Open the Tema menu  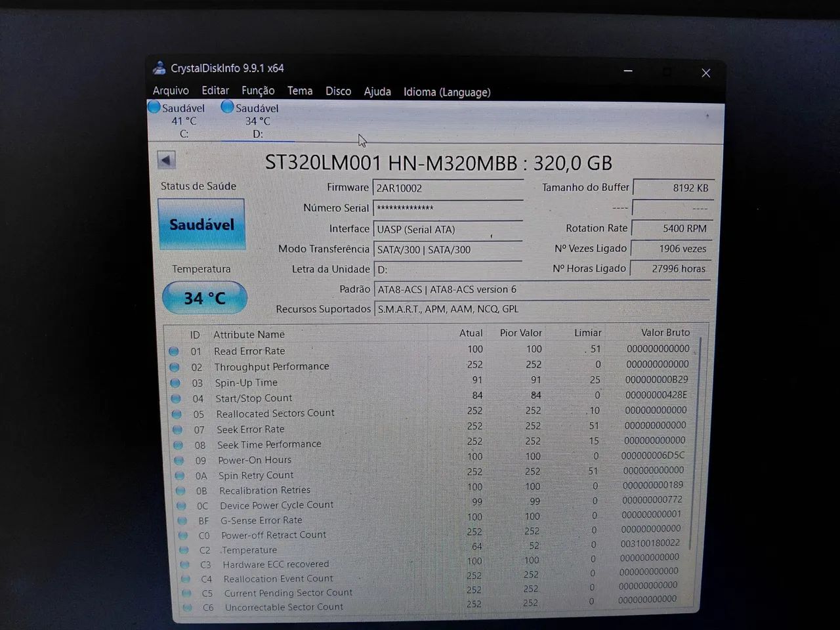[300, 91]
